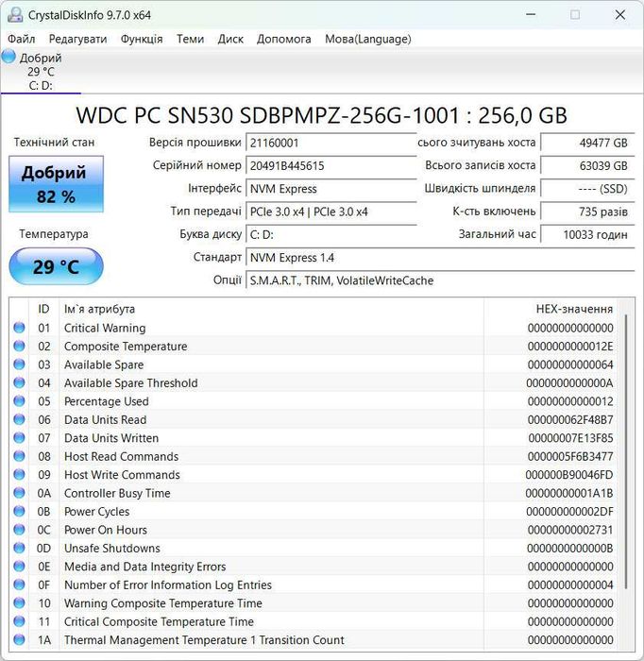Click the transfer mode field PCIe 3.0 x4
This screenshot has width=644, height=661.
(331, 212)
